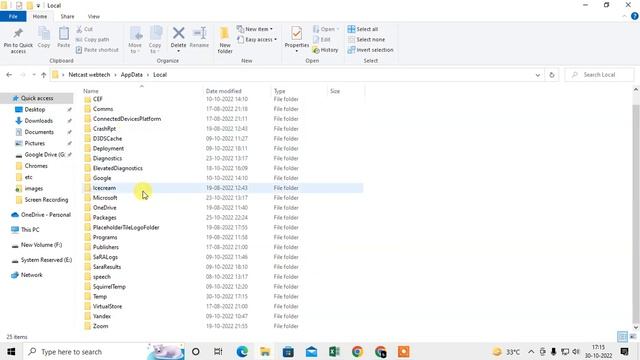Click Select none
Image resolution: width=640 pixels, height=360 pixels.
(366, 40)
